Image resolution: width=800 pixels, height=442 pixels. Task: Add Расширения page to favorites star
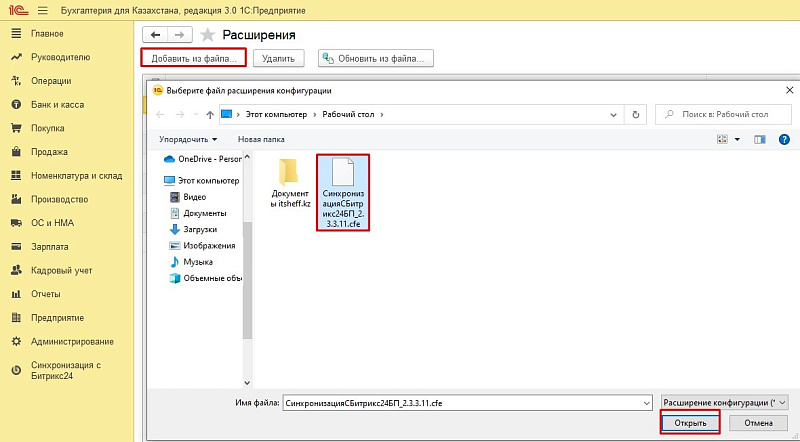pos(208,35)
